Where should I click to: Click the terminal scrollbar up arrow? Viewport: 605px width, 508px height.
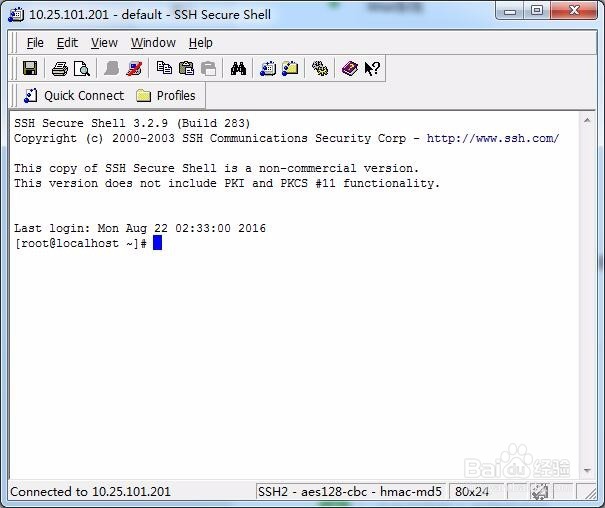587,121
